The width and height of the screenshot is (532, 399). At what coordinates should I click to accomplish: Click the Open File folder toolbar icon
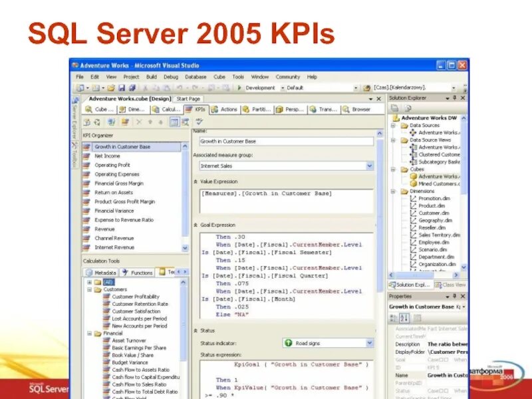click(111, 88)
